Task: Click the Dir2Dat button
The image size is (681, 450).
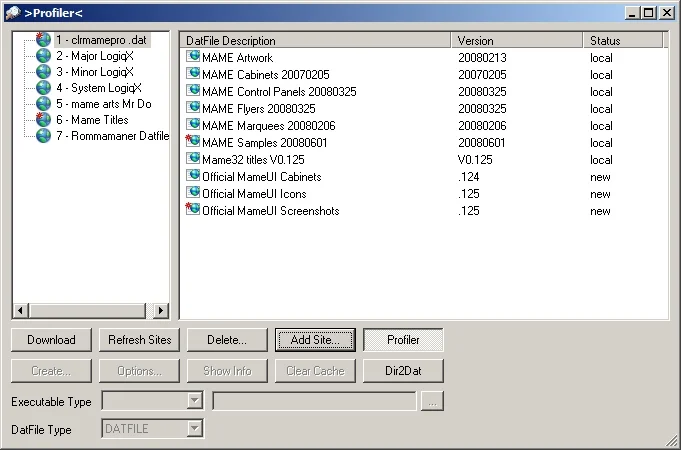Action: tap(403, 371)
